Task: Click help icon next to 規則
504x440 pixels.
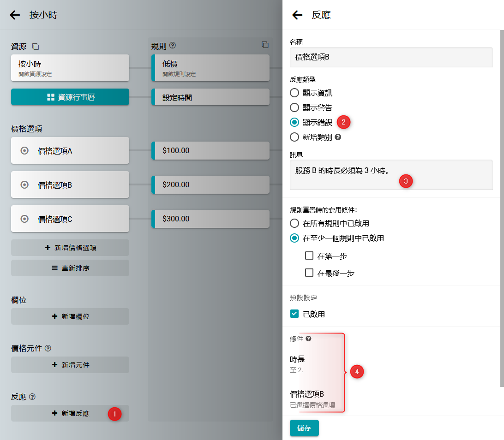Action: 173,46
